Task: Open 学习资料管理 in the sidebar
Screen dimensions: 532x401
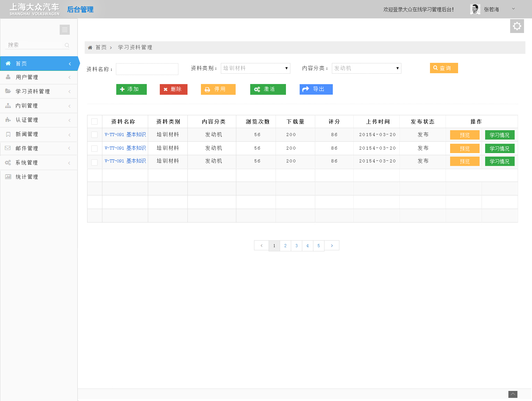Action: (39, 91)
